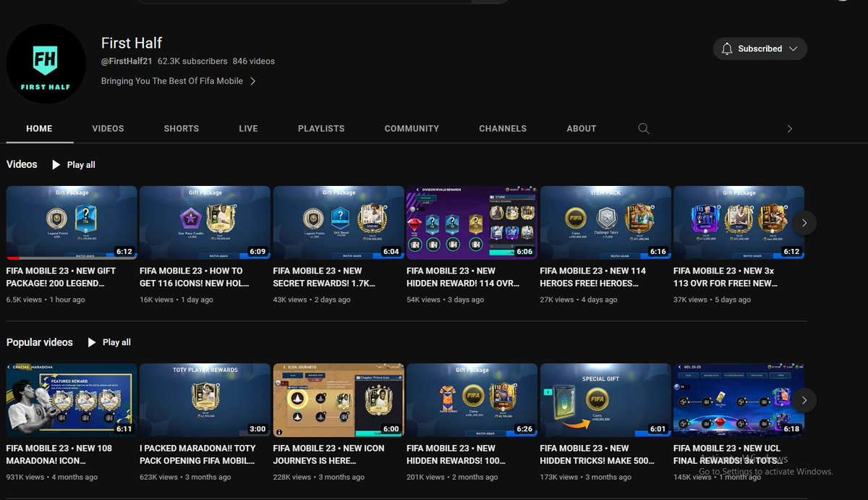Screen dimensions: 868x500
Task: Click title 'NEW ICON JOURNEYS IS HERE...'
Action: [329, 454]
